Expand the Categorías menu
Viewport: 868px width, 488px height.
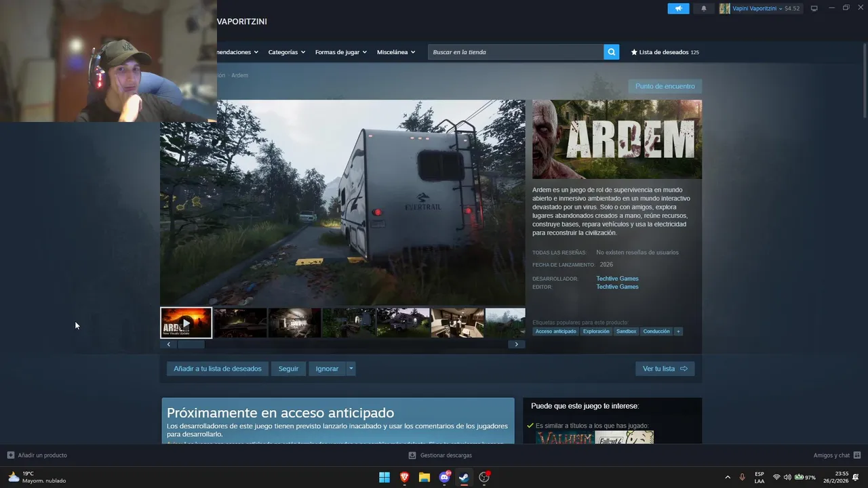286,52
